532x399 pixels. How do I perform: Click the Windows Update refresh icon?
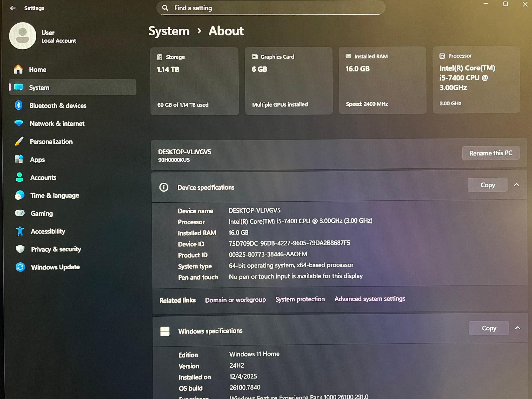click(x=20, y=267)
